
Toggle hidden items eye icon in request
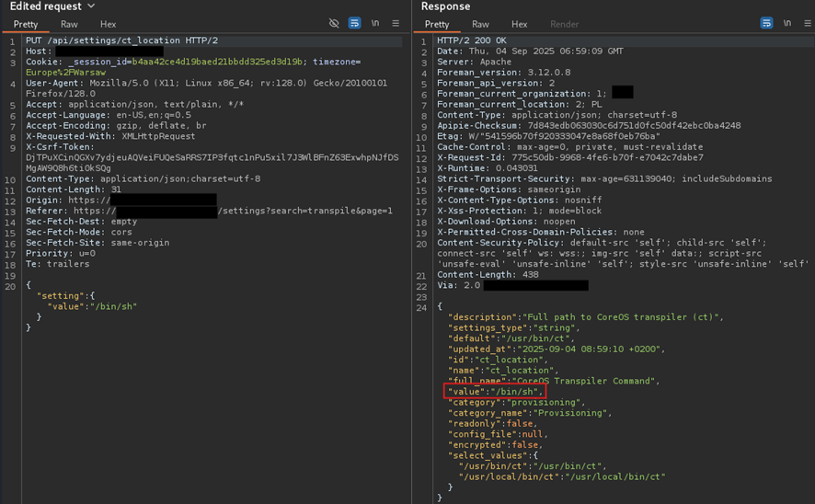click(334, 23)
